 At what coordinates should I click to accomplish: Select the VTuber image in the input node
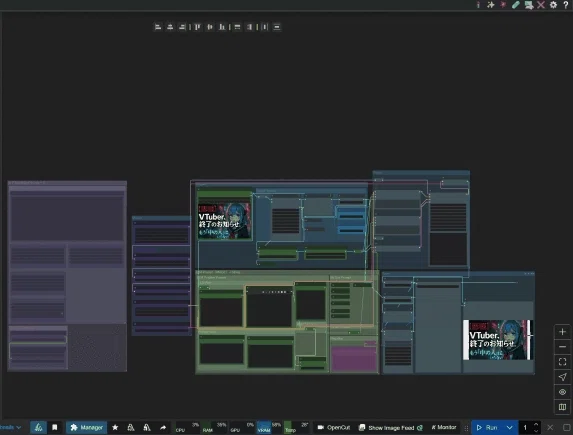[x=224, y=221]
